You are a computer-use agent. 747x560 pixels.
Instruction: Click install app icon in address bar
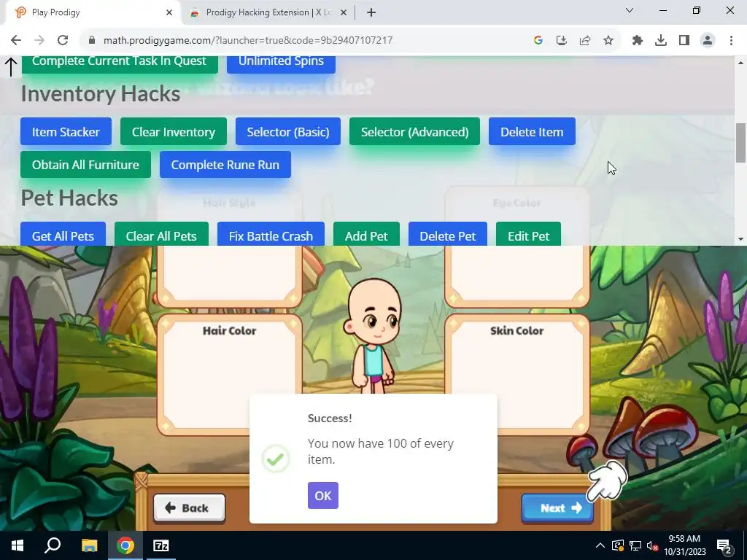pos(562,41)
